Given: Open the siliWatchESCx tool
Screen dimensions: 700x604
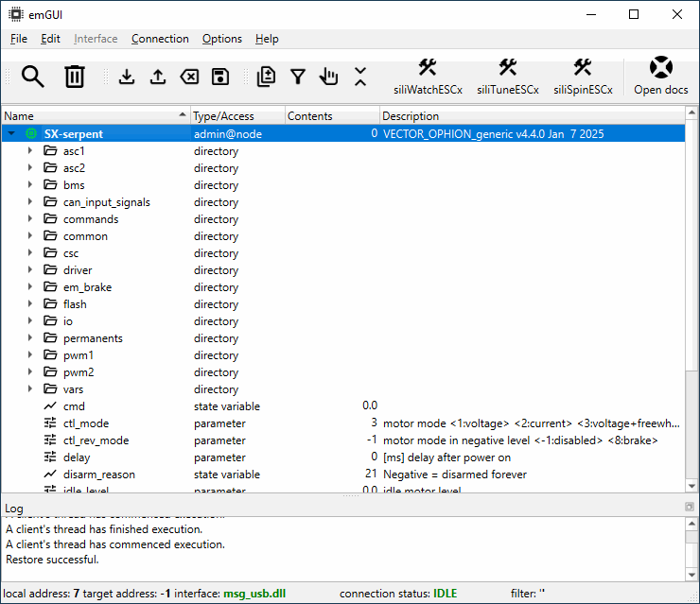Looking at the screenshot, I should [428, 78].
